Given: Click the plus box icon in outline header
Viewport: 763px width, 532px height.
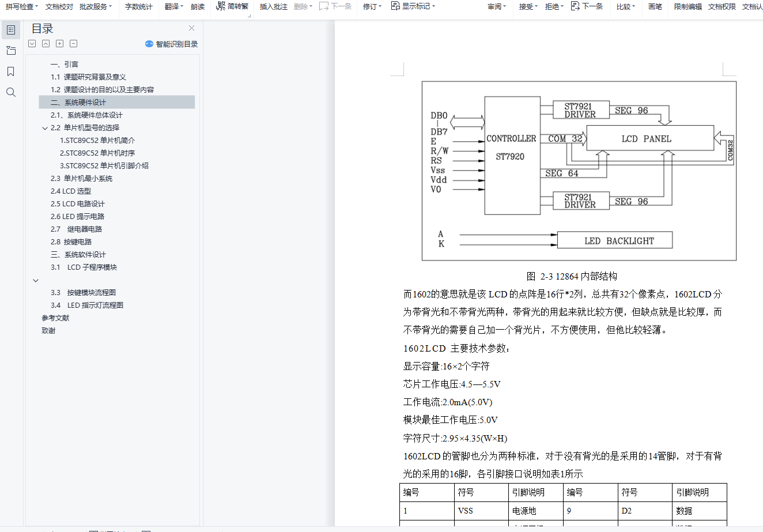Looking at the screenshot, I should 60,44.
